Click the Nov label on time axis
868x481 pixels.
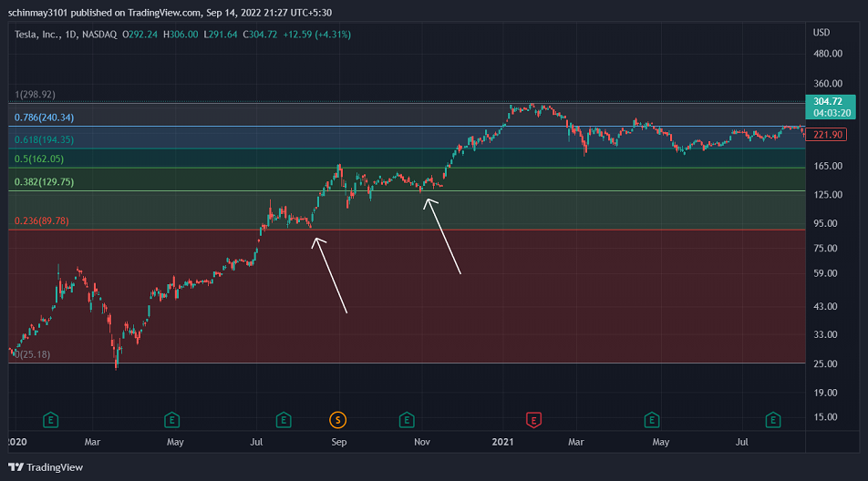422,442
